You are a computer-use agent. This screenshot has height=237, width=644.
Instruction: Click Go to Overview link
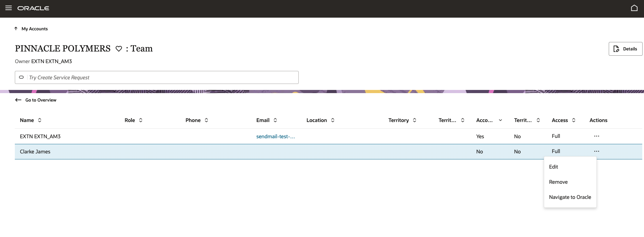pos(41,100)
